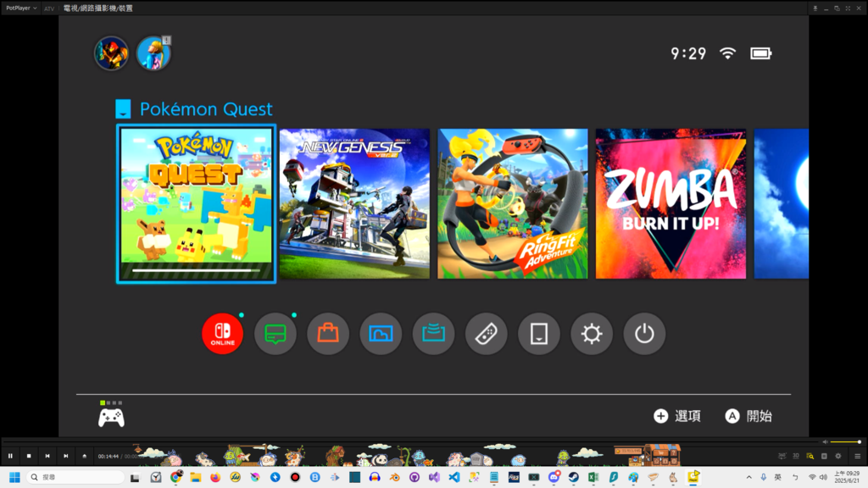Click the game controller status icon
The height and width of the screenshot is (488, 868).
pyautogui.click(x=111, y=418)
